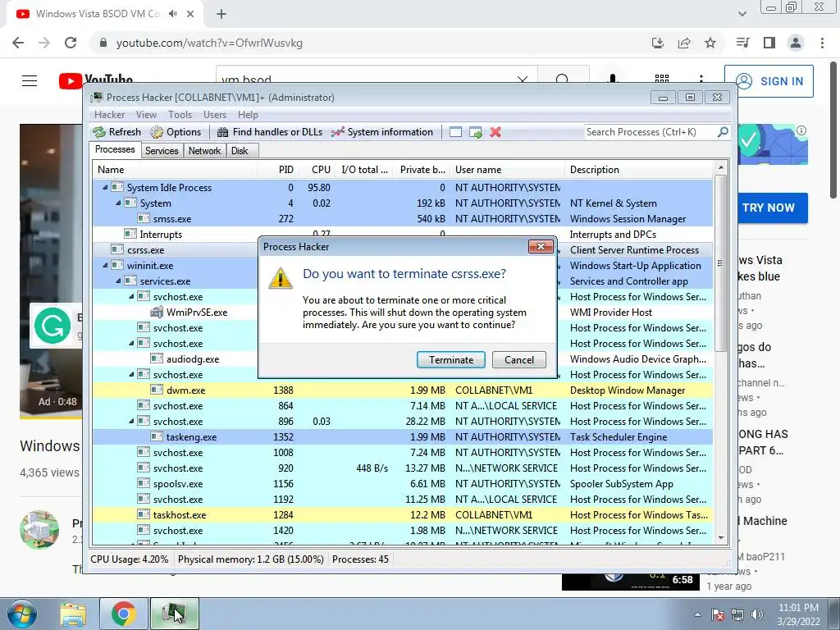Screen dimensions: 840x630
Task: Confirm with the Terminate button
Action: (x=451, y=360)
